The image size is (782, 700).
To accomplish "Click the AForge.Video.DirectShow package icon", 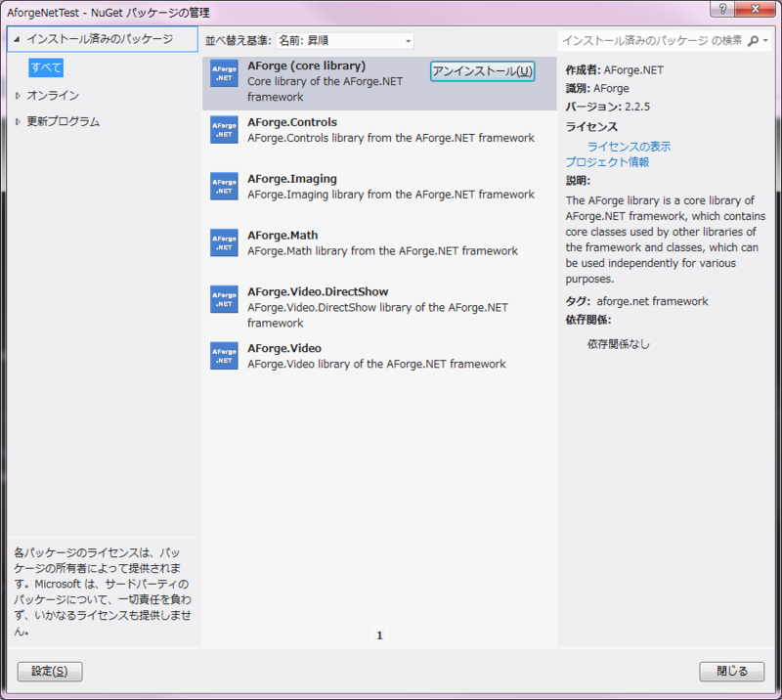I will click(224, 299).
